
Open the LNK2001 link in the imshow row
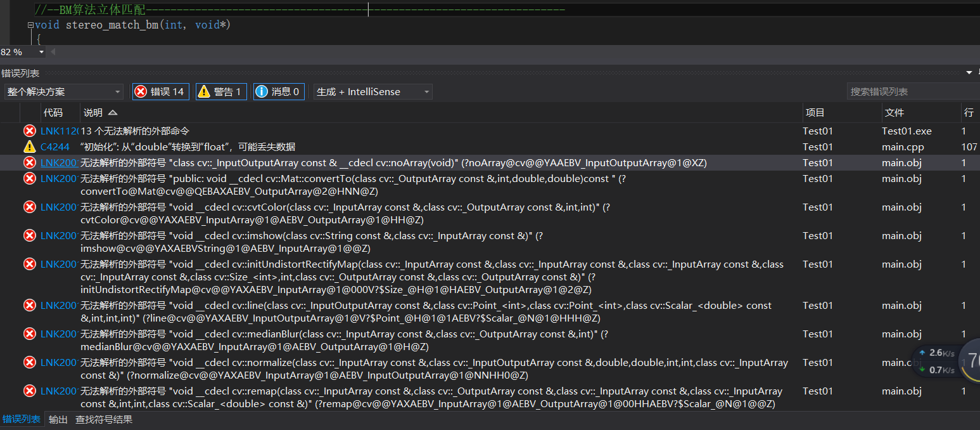(59, 236)
